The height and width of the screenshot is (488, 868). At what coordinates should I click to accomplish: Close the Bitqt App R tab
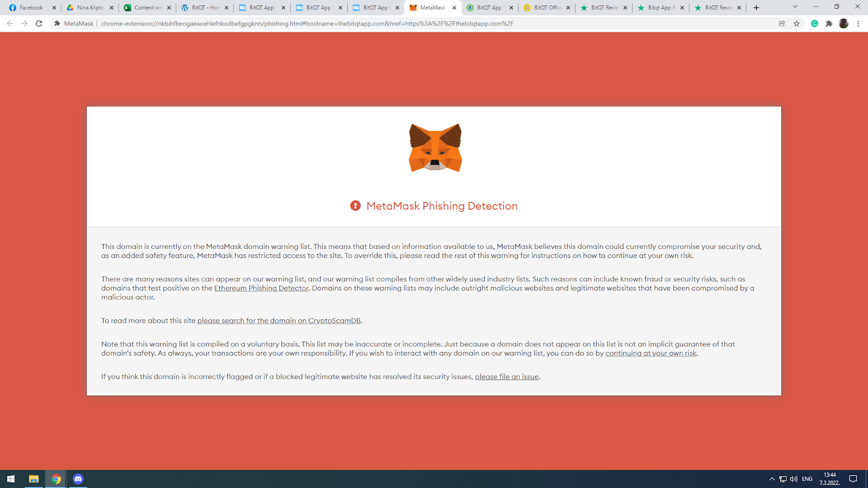pyautogui.click(x=682, y=8)
